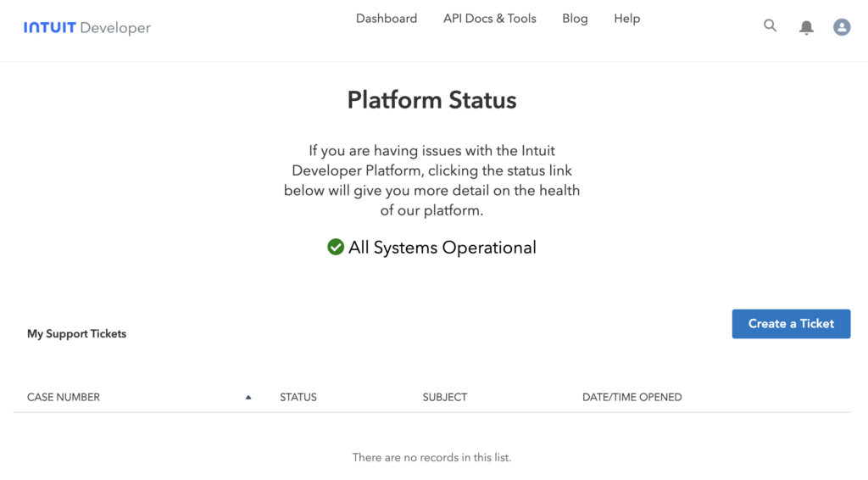
Task: Open the Help menu item
Action: 626,19
